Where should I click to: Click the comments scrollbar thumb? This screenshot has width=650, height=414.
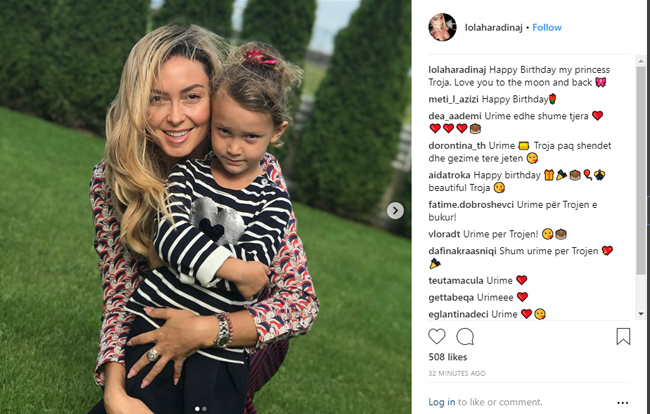tap(641, 170)
